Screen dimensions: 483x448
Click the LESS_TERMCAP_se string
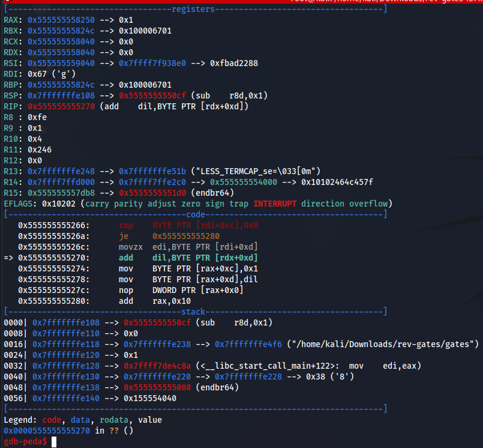tap(256, 171)
